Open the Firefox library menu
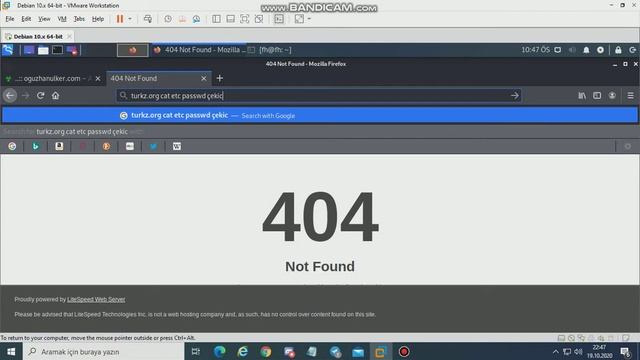The width and height of the screenshot is (640, 360). (x=582, y=96)
